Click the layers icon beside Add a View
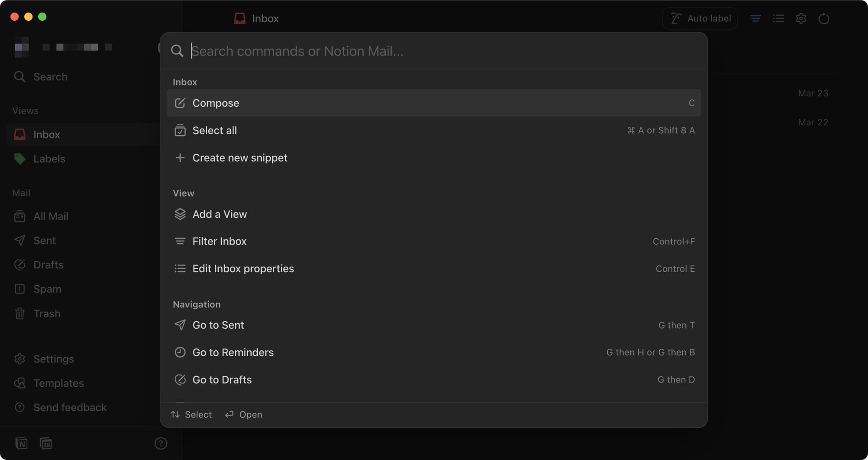Image resolution: width=868 pixels, height=460 pixels. (180, 214)
